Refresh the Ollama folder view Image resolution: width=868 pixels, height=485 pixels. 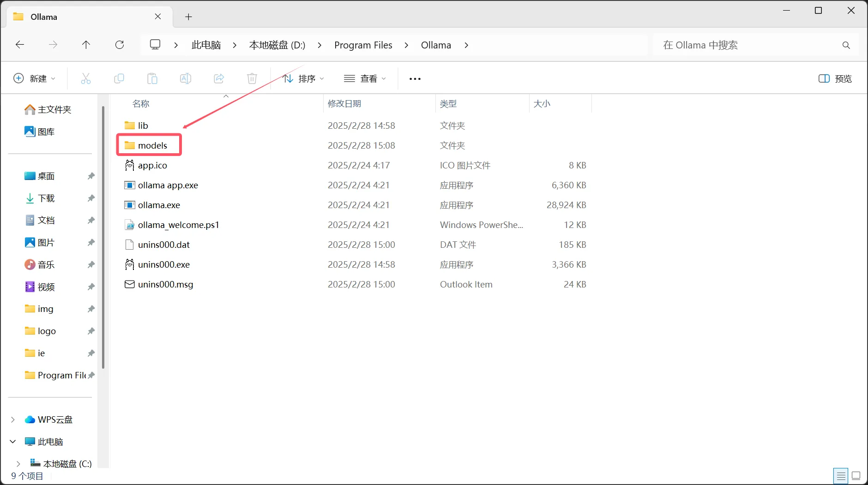(120, 45)
